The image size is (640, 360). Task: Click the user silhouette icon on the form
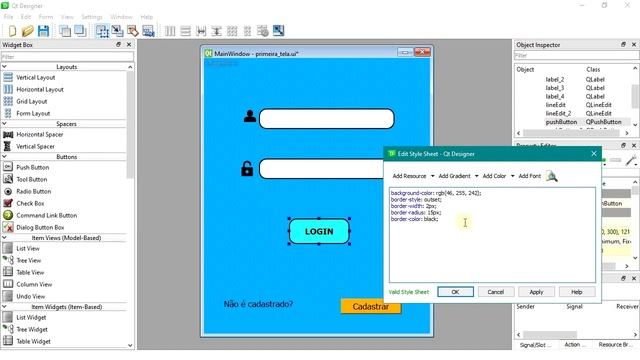click(250, 116)
